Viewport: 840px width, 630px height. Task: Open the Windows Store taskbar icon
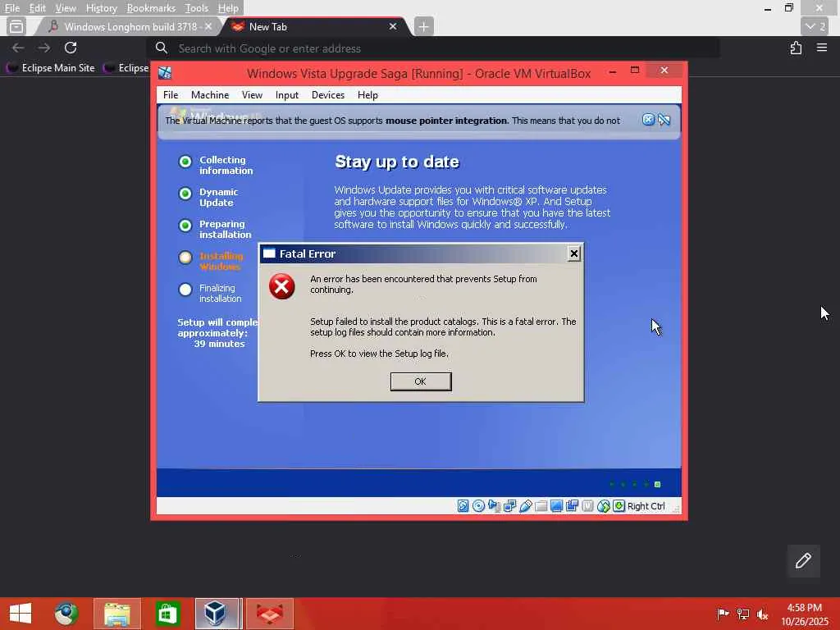point(167,614)
